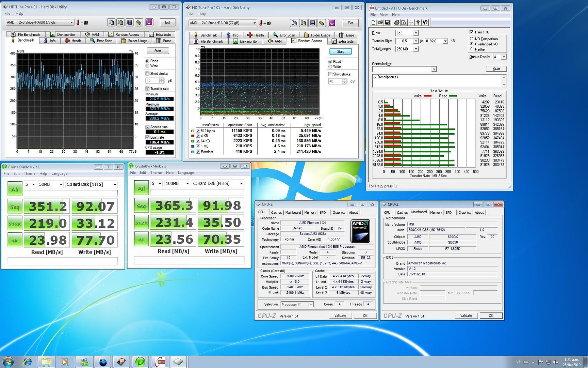Click Start button in ATTO Disk Benchmark
Viewport: 588px width, 368px height.
click(496, 69)
